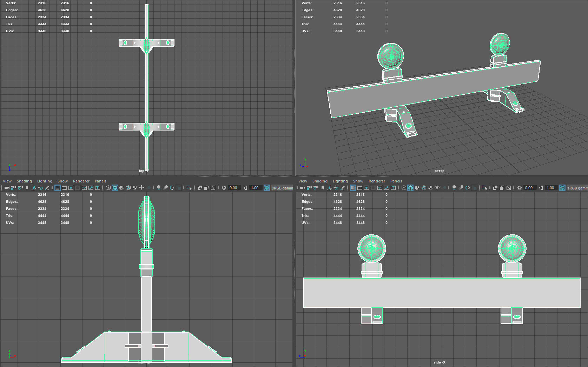This screenshot has height=367, width=588.
Task: Click Isolate Select icon in side panel
Action: point(485,188)
